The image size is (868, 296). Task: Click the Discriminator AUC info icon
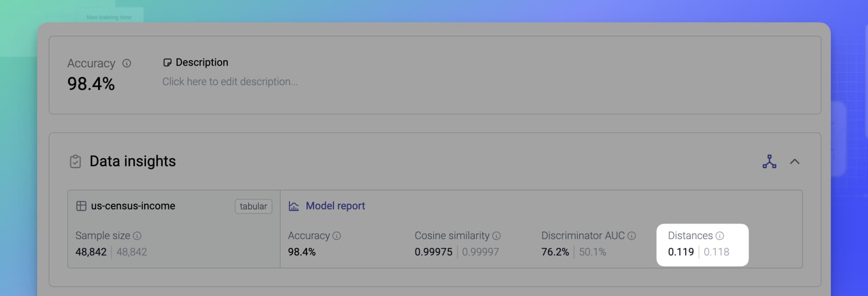632,235
